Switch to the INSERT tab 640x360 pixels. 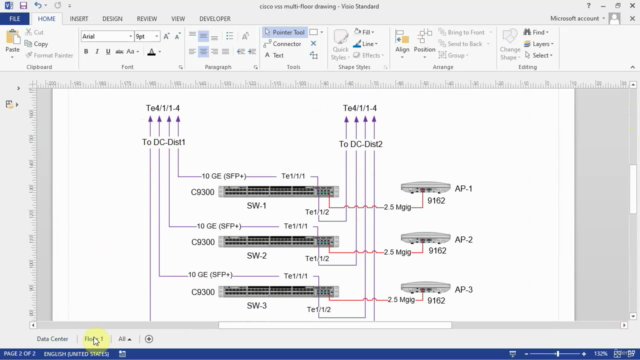(79, 19)
